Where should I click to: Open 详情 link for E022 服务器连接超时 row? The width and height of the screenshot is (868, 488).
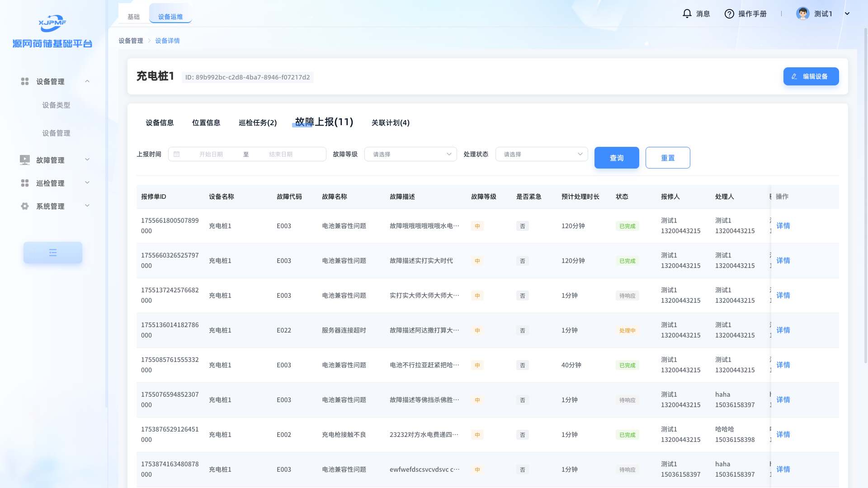pyautogui.click(x=783, y=330)
